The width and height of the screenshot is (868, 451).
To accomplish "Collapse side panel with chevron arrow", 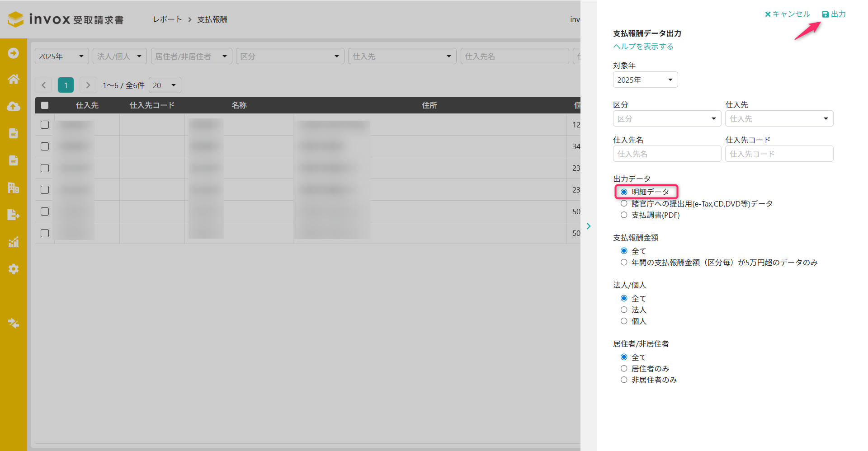I will (589, 226).
